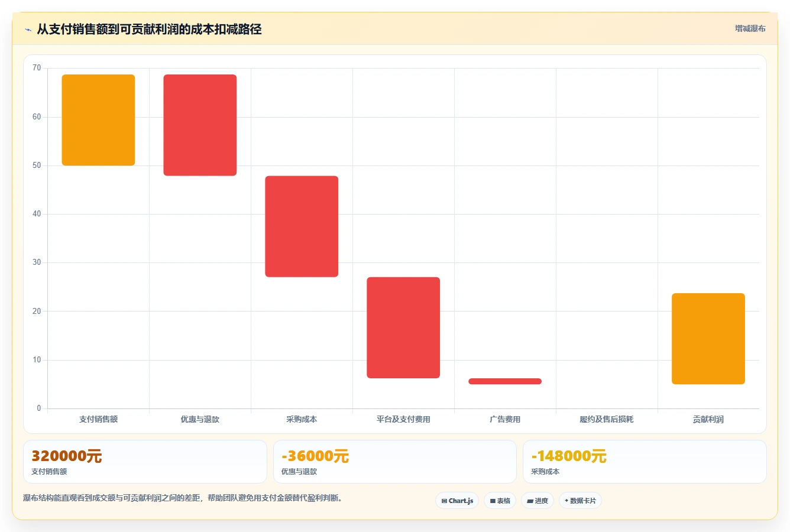Screen dimensions: 790x532
Task: Click the footer note starting with 瀑布结构能直观看到
Action: tap(183, 498)
